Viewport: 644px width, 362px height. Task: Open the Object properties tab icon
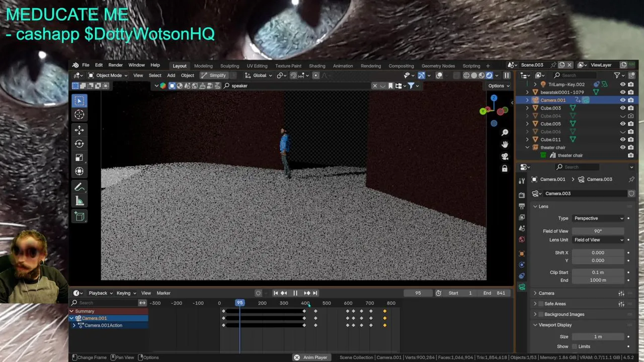pos(522,253)
